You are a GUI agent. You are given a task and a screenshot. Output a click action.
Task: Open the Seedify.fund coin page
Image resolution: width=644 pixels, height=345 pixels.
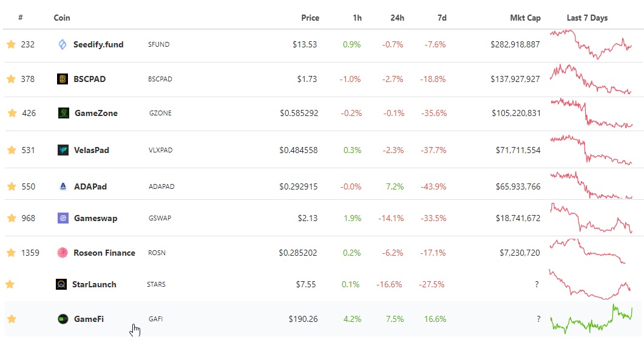[x=98, y=44]
